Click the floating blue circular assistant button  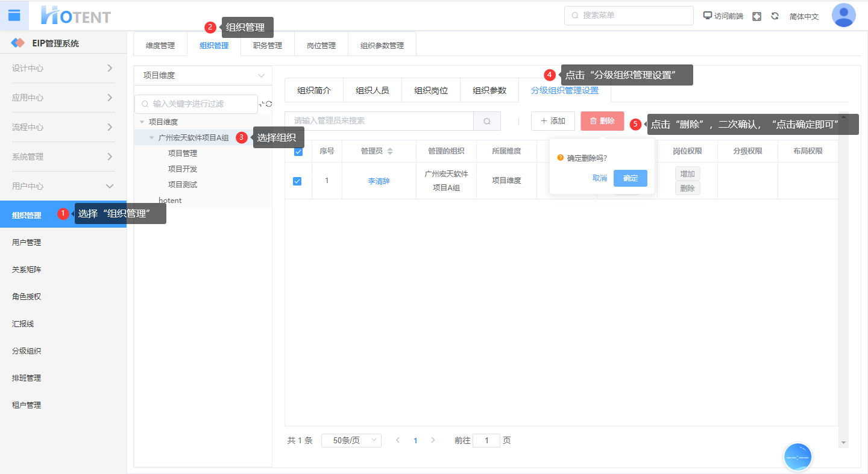click(x=797, y=457)
